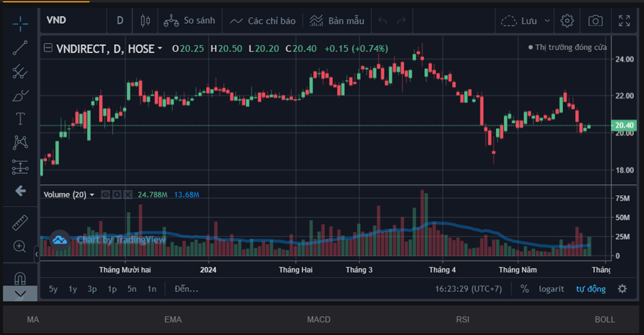Select the MACD indicator tab
This screenshot has width=644, height=335.
pyautogui.click(x=319, y=319)
